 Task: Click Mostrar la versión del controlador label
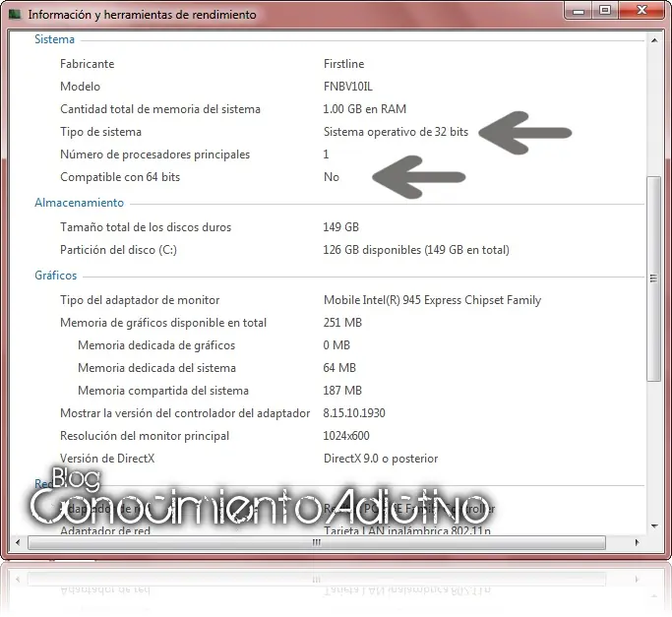tap(185, 413)
